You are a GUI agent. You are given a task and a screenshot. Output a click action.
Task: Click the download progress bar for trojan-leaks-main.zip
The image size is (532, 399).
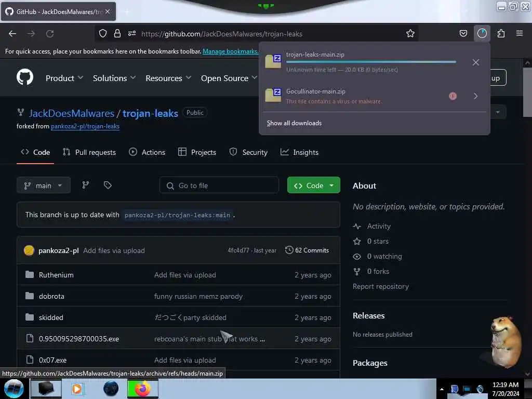[371, 62]
